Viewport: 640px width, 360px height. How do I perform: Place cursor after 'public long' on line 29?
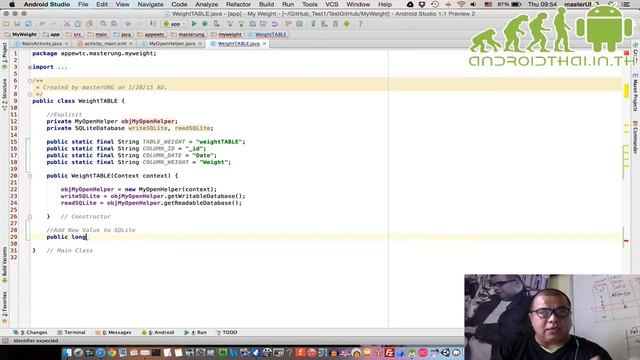(87, 237)
